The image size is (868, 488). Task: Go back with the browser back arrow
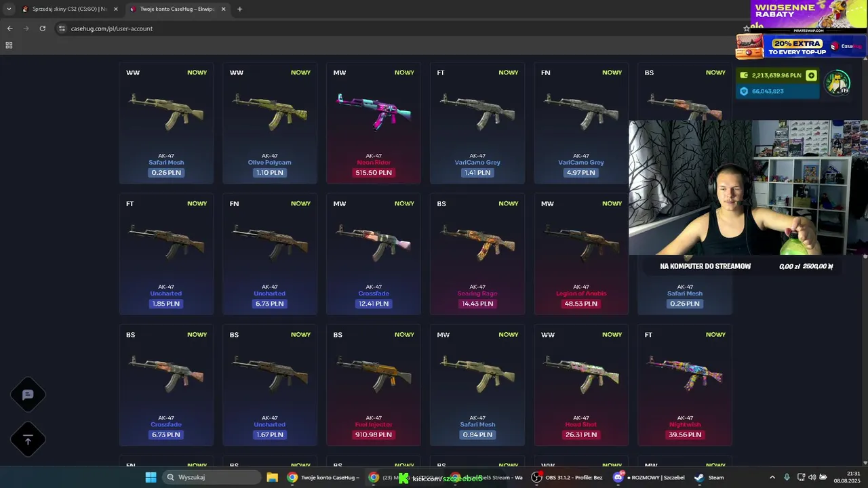point(9,28)
